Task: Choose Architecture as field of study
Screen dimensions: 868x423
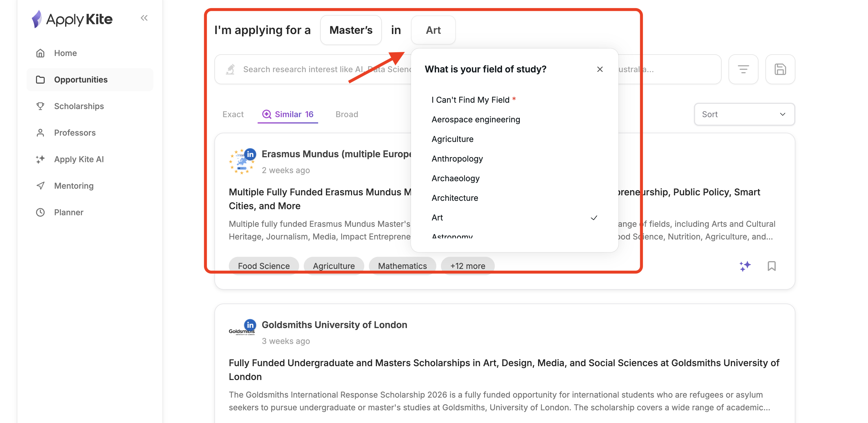Action: [454, 198]
